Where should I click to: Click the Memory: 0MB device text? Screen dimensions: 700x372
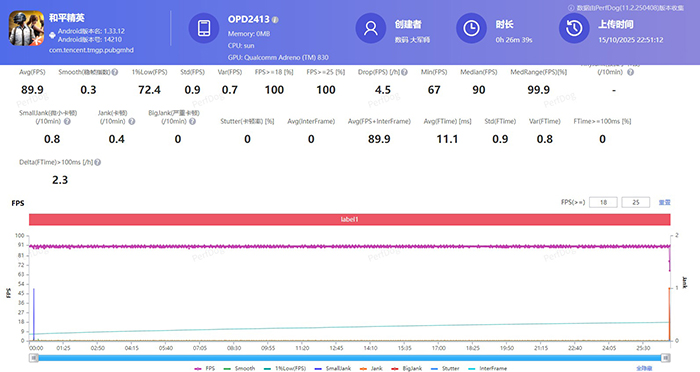[x=249, y=34]
